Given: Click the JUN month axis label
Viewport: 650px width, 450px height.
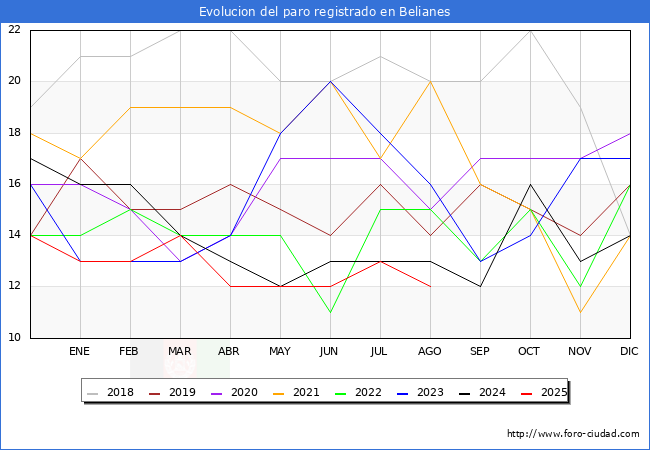Looking at the screenshot, I should coord(329,351).
